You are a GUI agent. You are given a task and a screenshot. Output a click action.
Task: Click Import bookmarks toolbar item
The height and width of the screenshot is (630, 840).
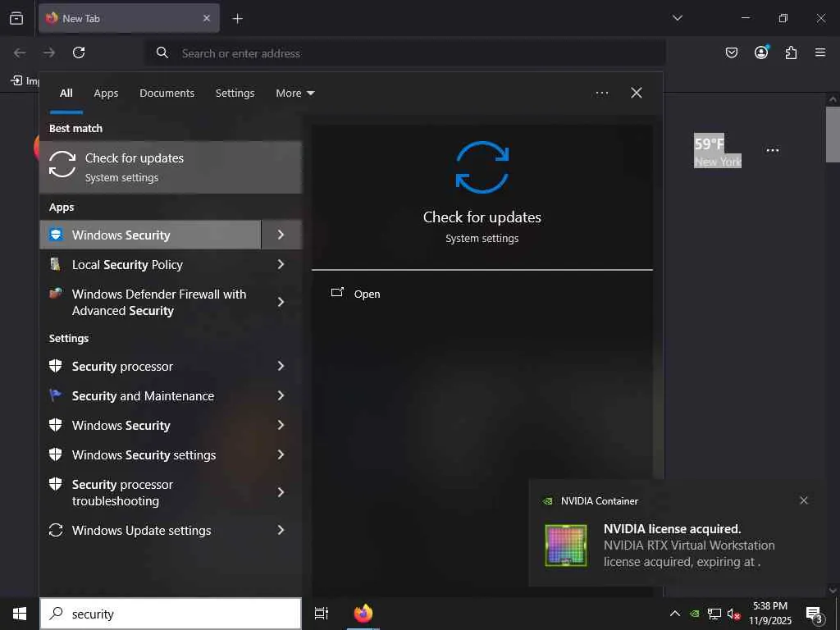pyautogui.click(x=25, y=80)
